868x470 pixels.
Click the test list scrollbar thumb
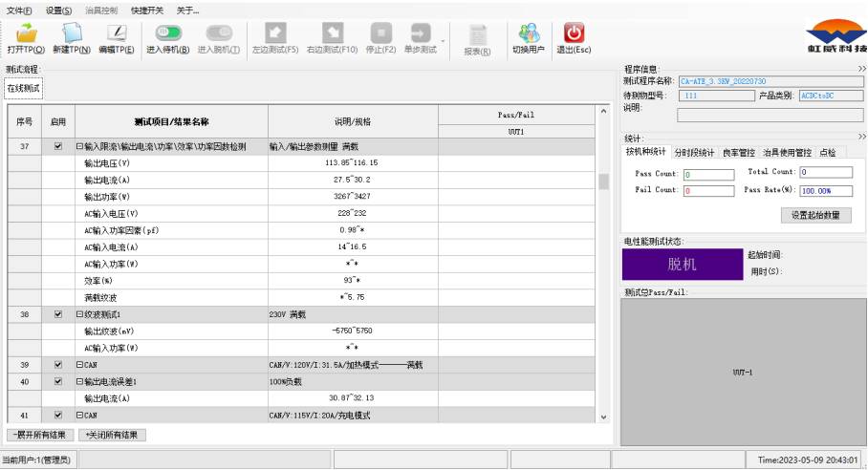(603, 182)
